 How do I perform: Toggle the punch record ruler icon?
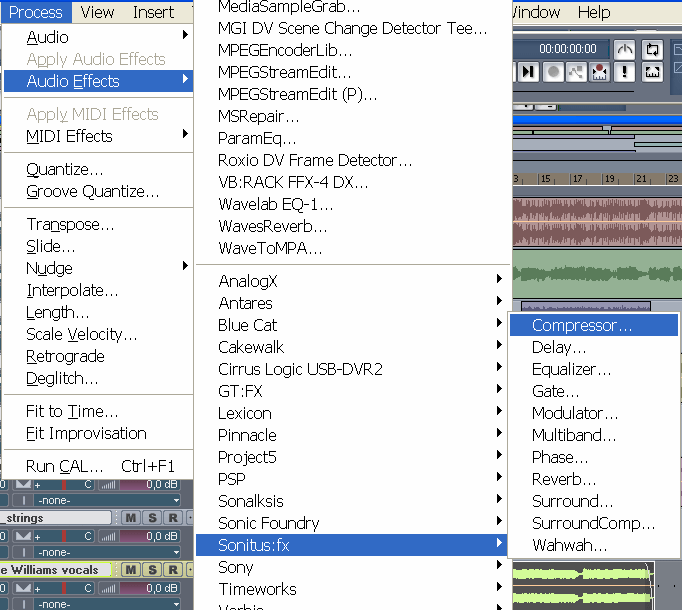tap(599, 72)
